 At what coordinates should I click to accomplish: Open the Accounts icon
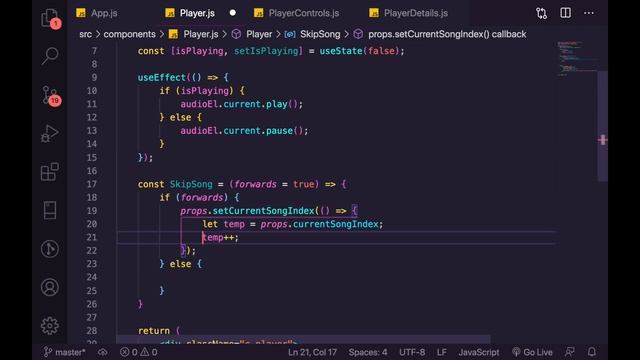pyautogui.click(x=50, y=287)
